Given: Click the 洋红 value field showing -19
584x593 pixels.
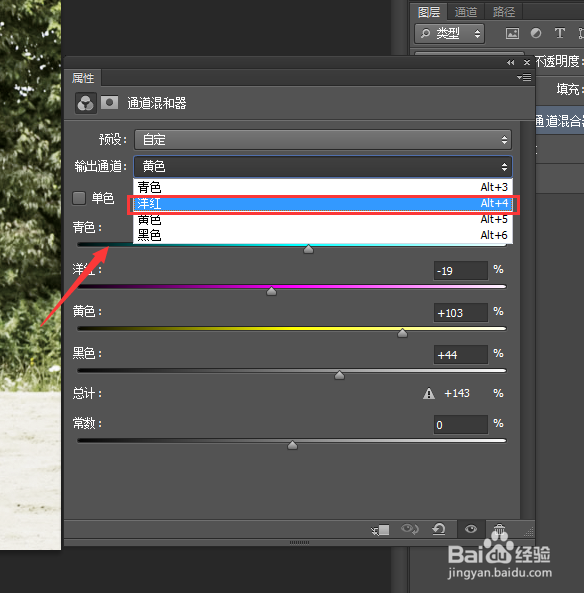Looking at the screenshot, I should point(460,271).
